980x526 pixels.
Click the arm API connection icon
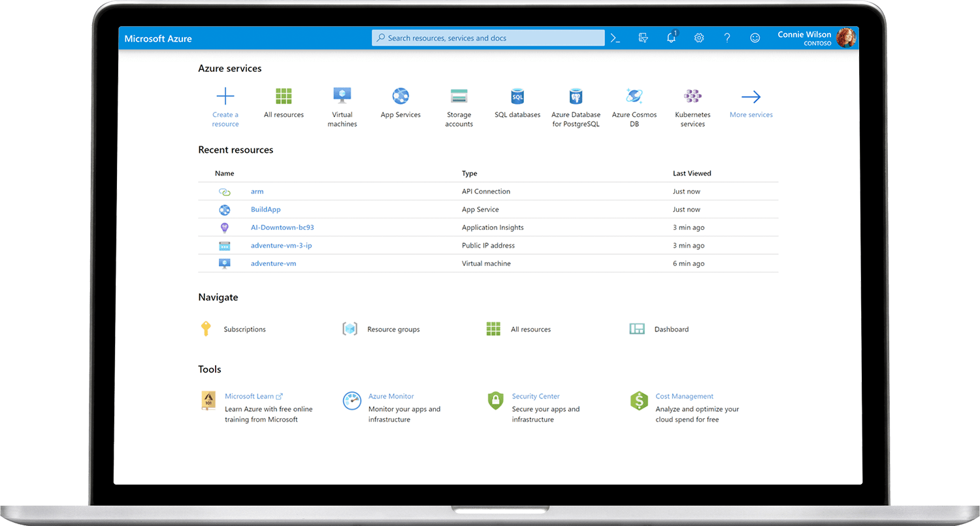[x=225, y=192]
